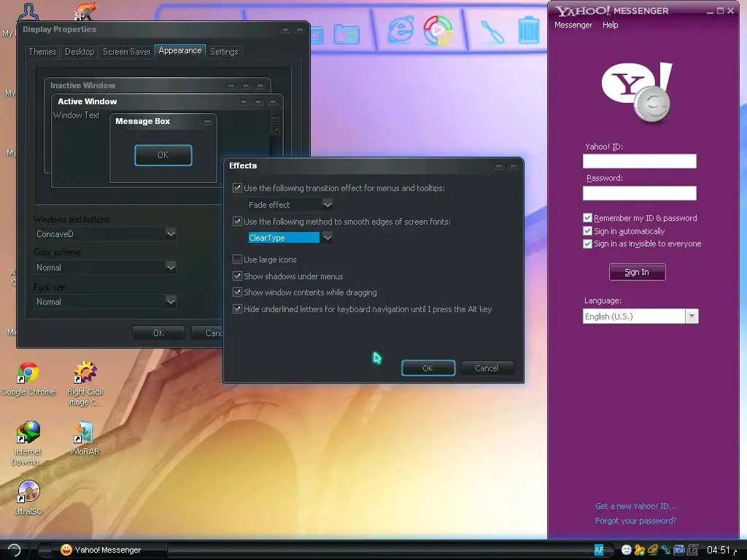This screenshot has width=747, height=560.
Task: Switch to the Themes tab
Action: pos(42,52)
